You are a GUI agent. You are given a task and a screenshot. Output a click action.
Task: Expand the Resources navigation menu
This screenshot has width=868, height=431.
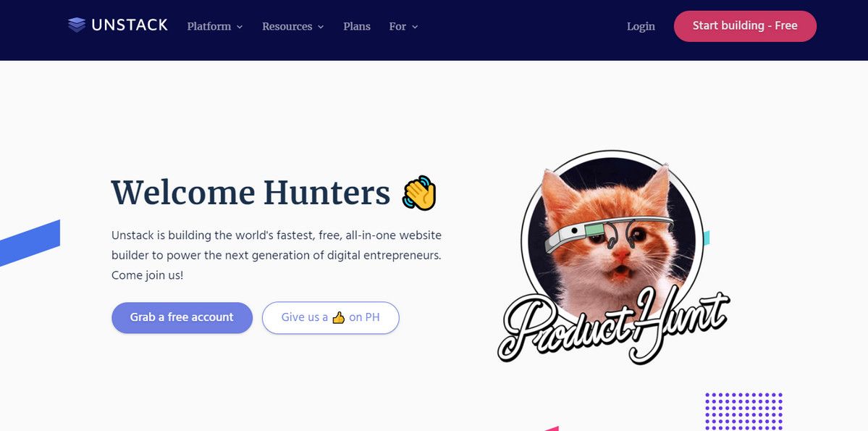click(293, 26)
